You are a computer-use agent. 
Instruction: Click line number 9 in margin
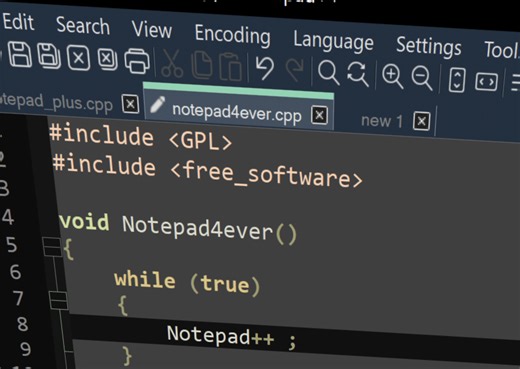[26, 350]
